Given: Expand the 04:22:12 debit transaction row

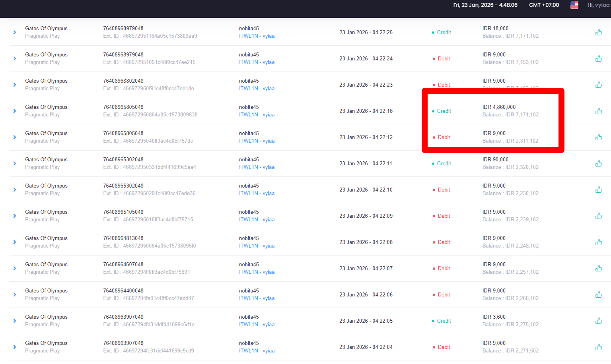Looking at the screenshot, I should 15,137.
